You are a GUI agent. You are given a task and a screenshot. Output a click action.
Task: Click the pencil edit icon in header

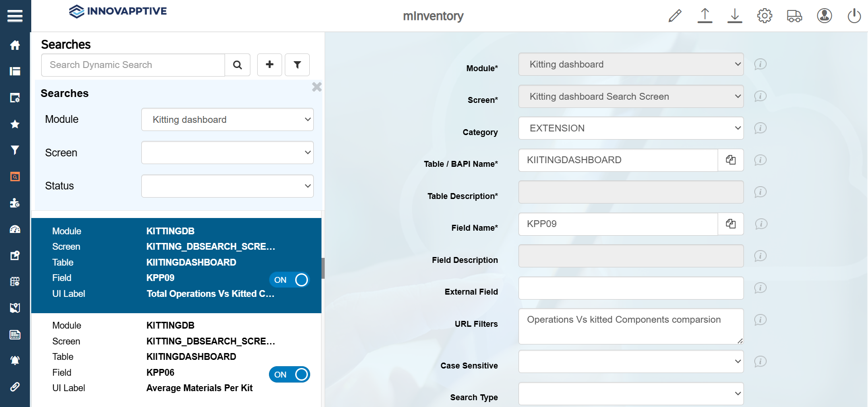tap(675, 16)
